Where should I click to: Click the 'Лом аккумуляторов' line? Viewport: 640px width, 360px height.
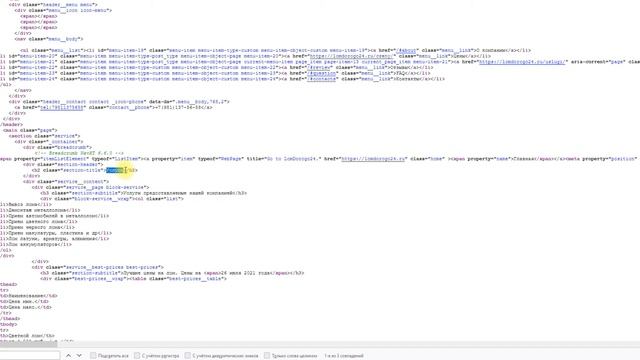point(36,244)
